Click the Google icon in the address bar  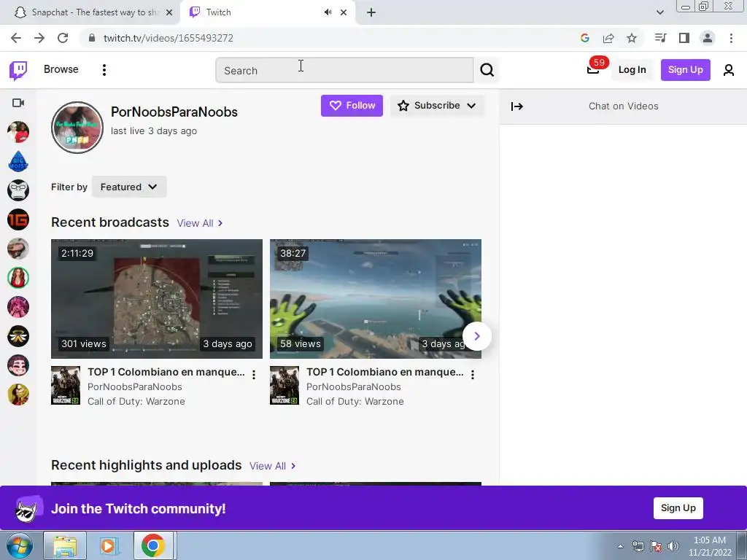(585, 38)
